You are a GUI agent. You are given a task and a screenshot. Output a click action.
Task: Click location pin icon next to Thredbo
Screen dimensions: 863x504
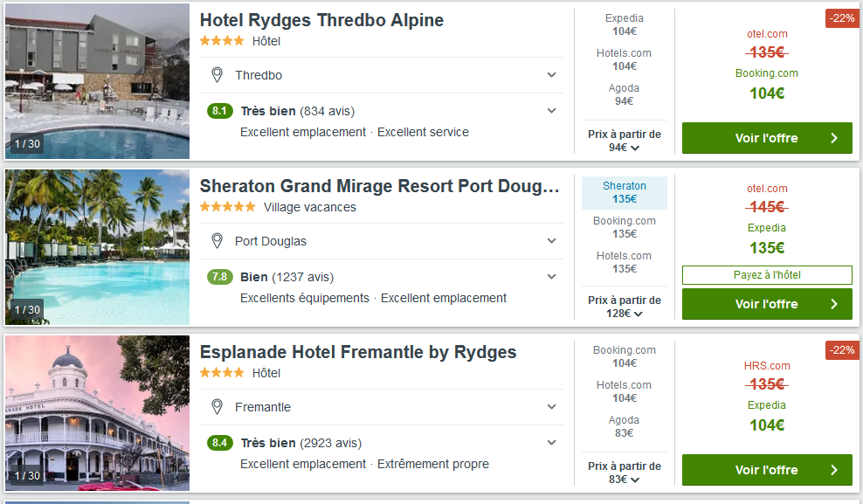tap(217, 75)
